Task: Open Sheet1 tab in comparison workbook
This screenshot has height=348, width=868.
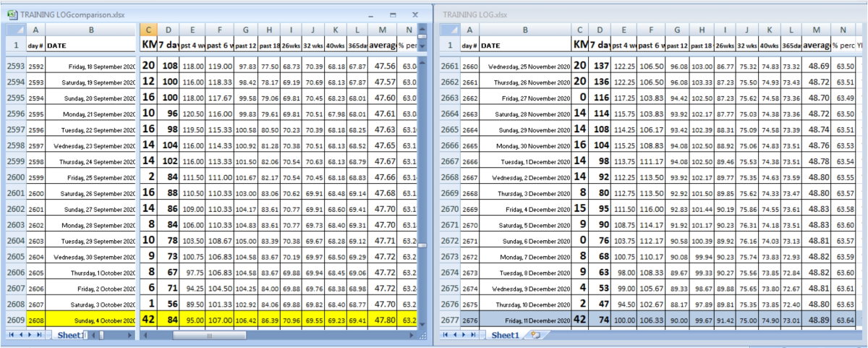Action: [x=70, y=335]
